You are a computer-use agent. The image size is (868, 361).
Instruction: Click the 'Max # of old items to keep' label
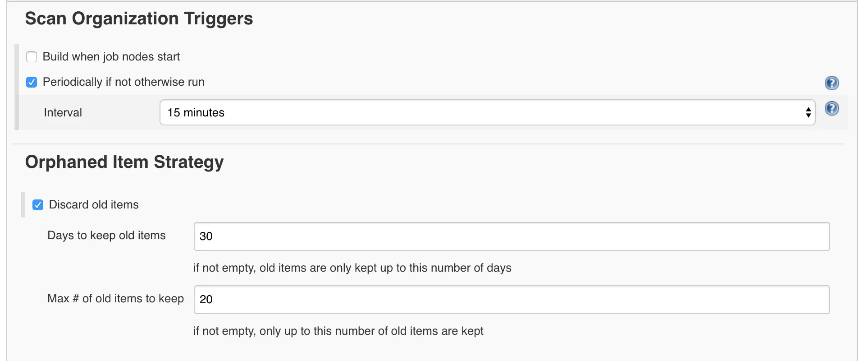[x=115, y=299]
